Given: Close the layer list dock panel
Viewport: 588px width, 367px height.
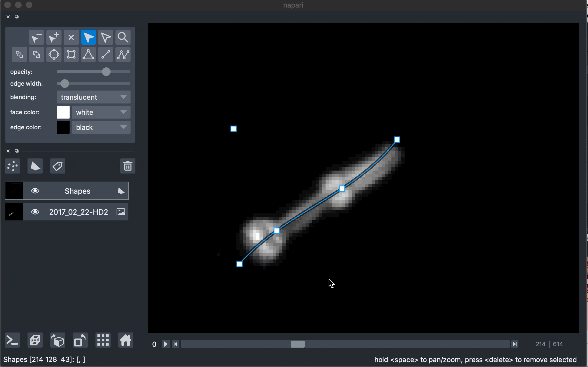Looking at the screenshot, I should pyautogui.click(x=8, y=151).
